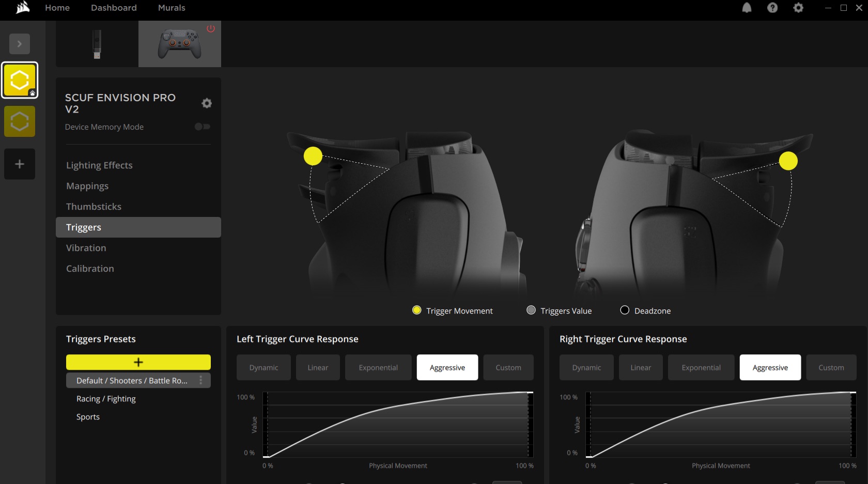Open the Default / Shooters preset kebab menu
The height and width of the screenshot is (484, 868).
point(201,381)
